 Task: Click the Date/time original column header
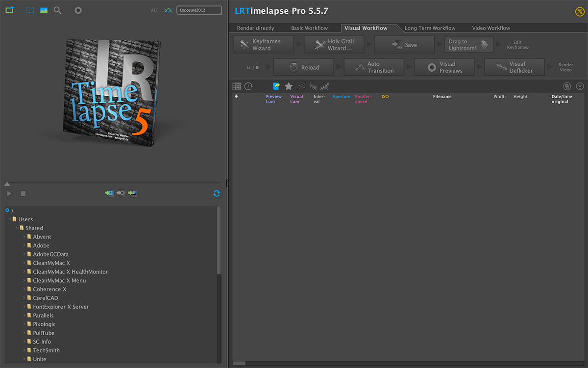click(562, 99)
